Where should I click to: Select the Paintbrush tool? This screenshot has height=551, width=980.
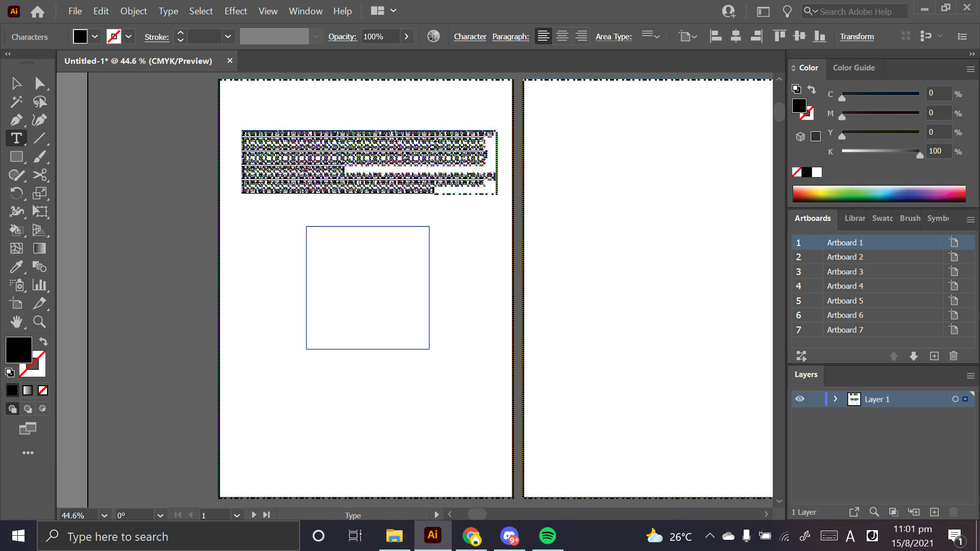39,157
